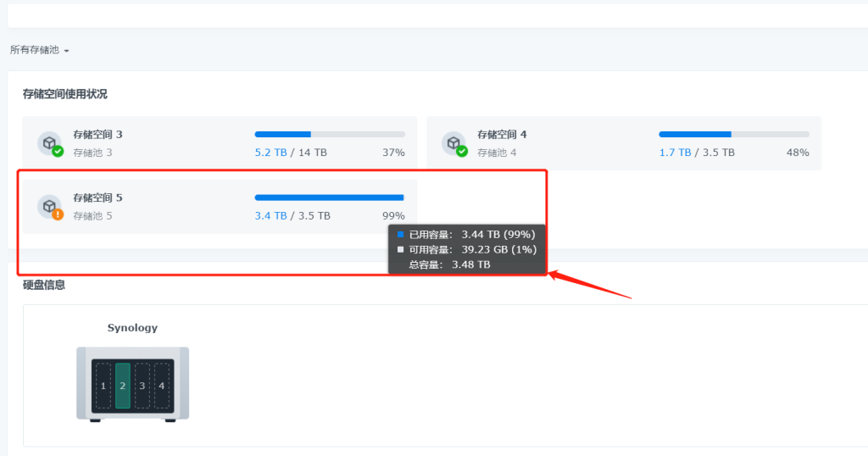Click the 99% usage percentage
This screenshot has width=868, height=456.
coord(393,216)
